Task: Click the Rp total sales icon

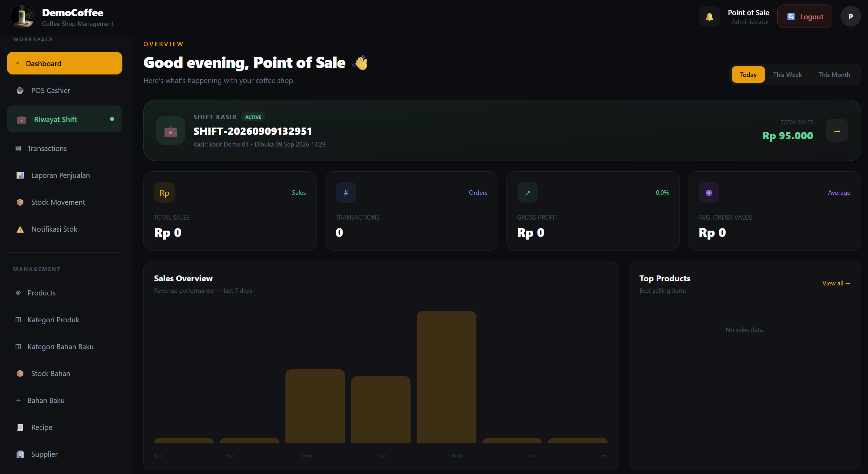Action: (x=164, y=192)
